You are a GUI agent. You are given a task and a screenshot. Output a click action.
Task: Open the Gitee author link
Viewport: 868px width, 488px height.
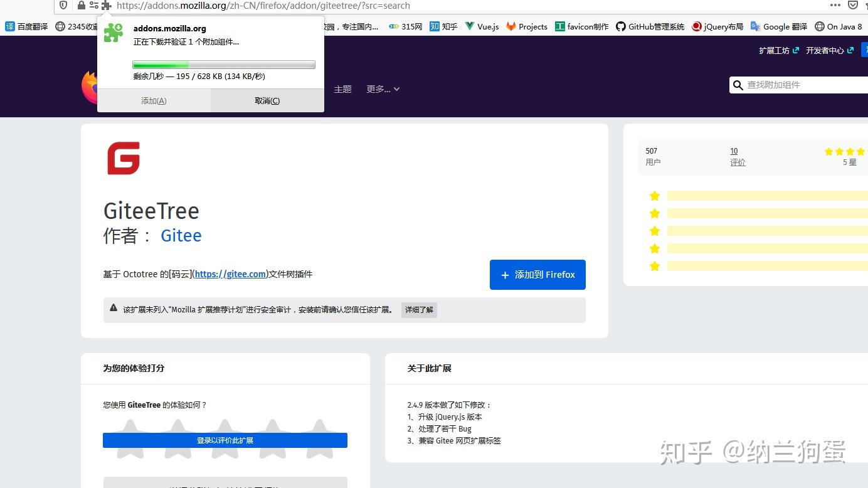click(x=181, y=236)
